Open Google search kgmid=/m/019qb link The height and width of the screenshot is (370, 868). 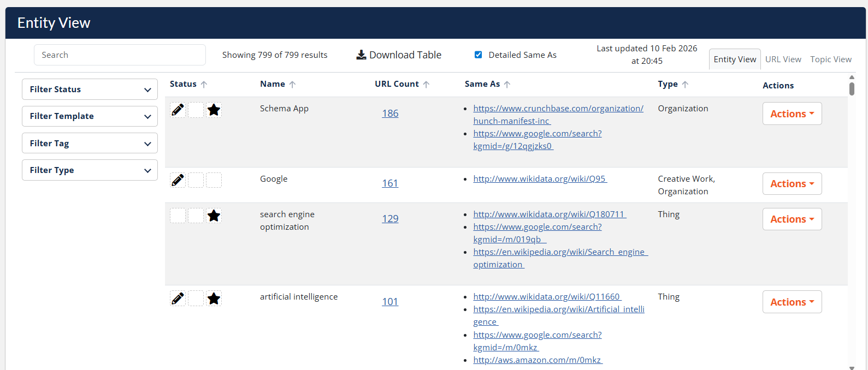538,233
